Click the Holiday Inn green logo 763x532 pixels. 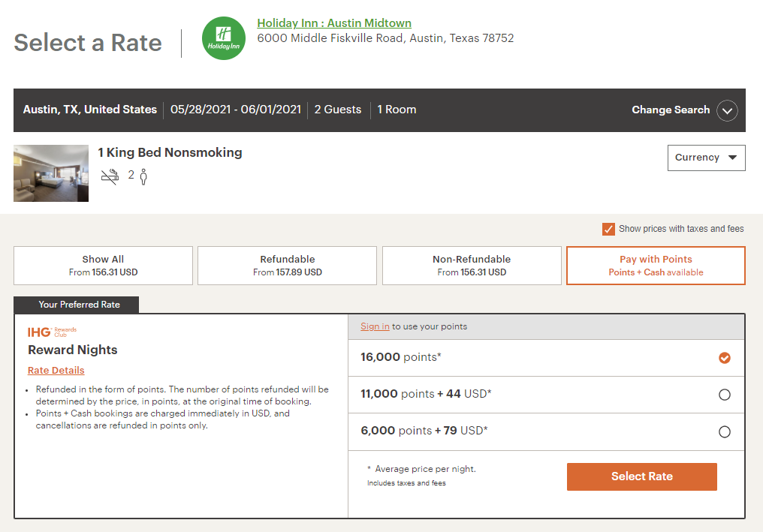point(224,38)
